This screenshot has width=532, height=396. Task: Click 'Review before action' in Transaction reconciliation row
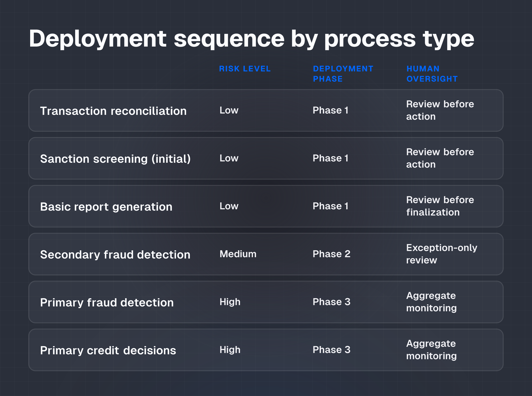click(440, 110)
